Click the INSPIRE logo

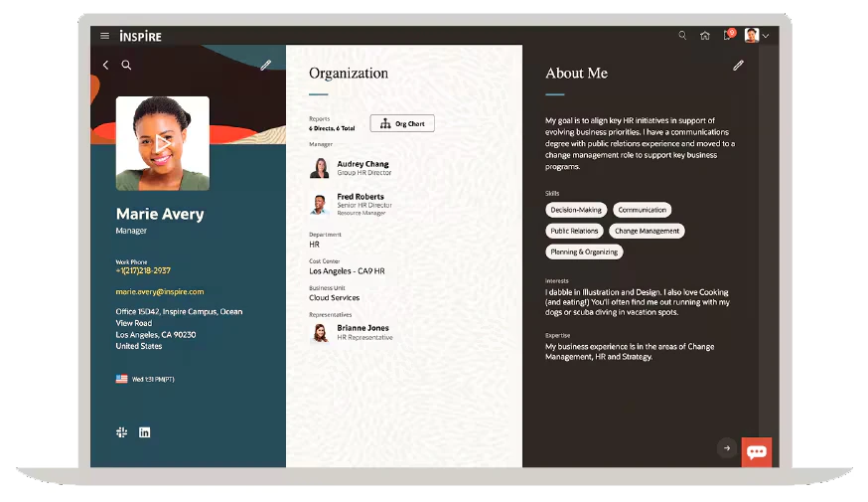[x=141, y=37]
